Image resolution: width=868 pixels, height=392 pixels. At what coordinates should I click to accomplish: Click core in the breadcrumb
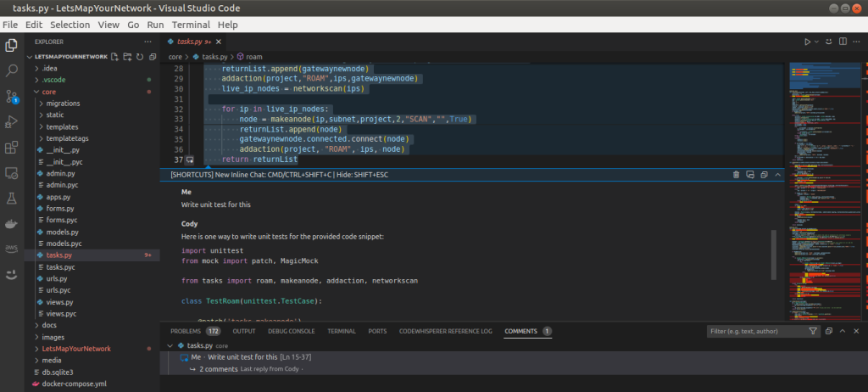point(175,57)
